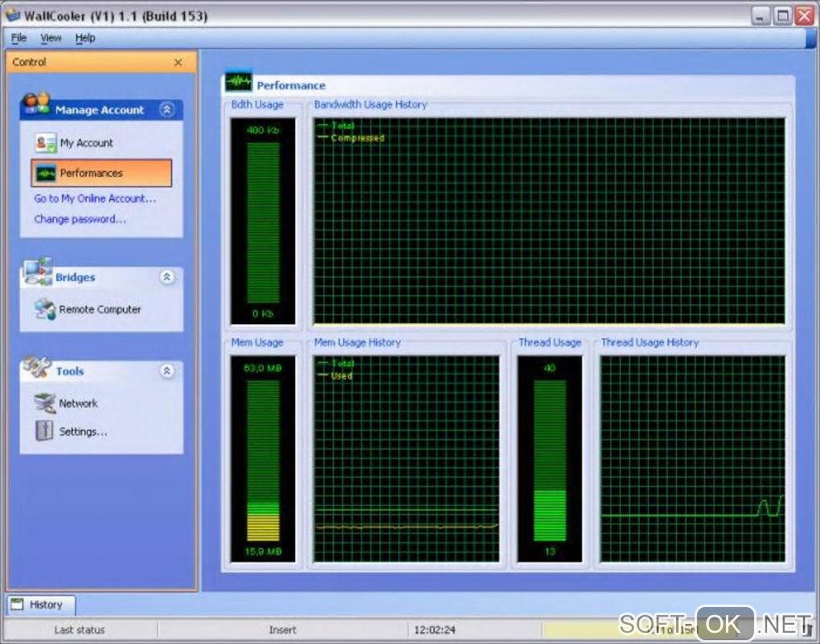Switch to the History tab
Image resolution: width=820 pixels, height=644 pixels.
click(41, 605)
